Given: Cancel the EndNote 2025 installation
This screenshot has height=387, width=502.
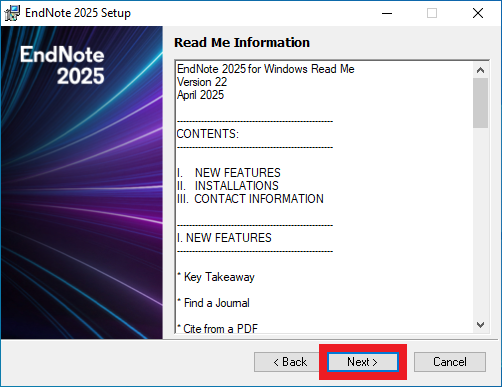Looking at the screenshot, I should pos(450,362).
